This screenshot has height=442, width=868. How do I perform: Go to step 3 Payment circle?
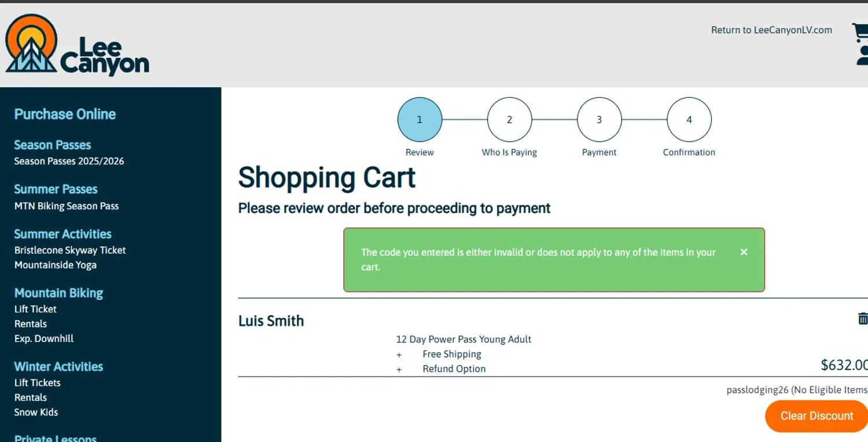point(599,120)
